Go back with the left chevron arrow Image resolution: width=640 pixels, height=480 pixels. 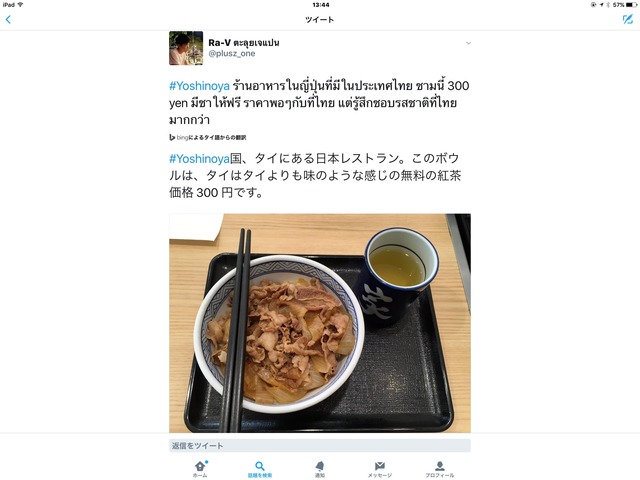pyautogui.click(x=8, y=19)
